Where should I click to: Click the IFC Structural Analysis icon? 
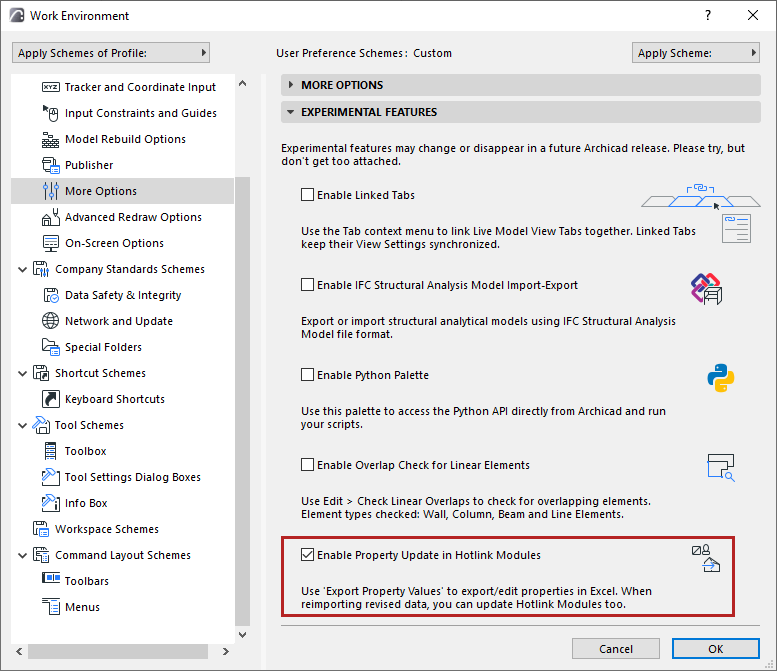click(707, 288)
